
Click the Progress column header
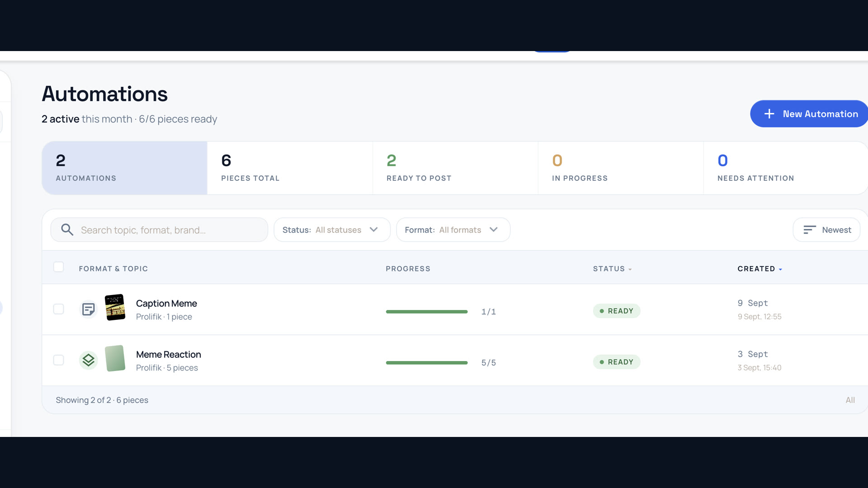click(x=408, y=268)
